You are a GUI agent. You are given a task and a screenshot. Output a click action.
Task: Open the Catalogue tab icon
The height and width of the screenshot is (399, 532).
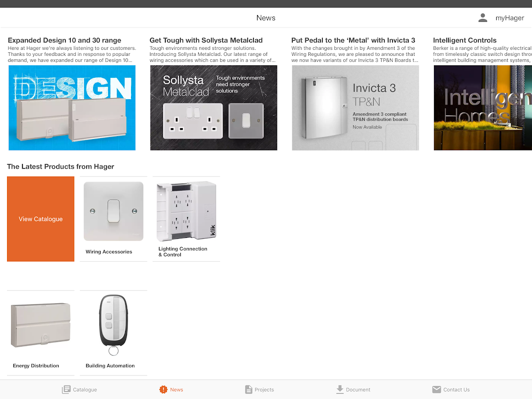click(66, 390)
